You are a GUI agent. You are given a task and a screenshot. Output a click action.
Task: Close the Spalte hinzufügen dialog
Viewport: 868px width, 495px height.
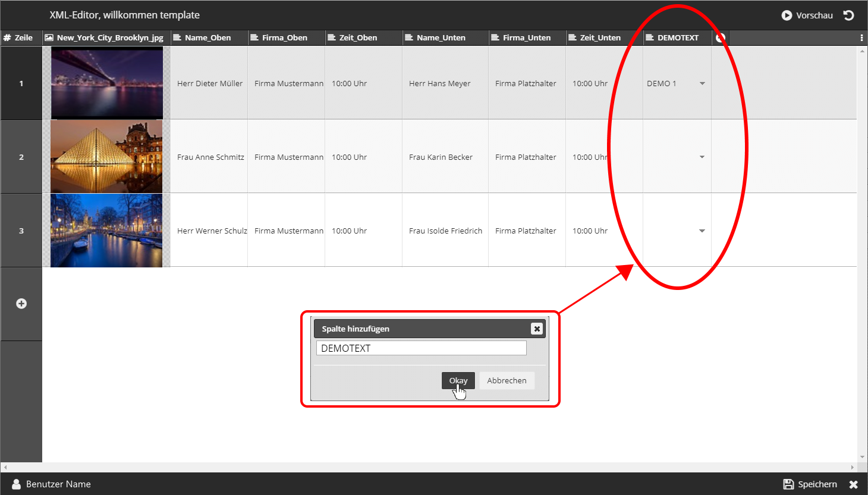(x=536, y=329)
